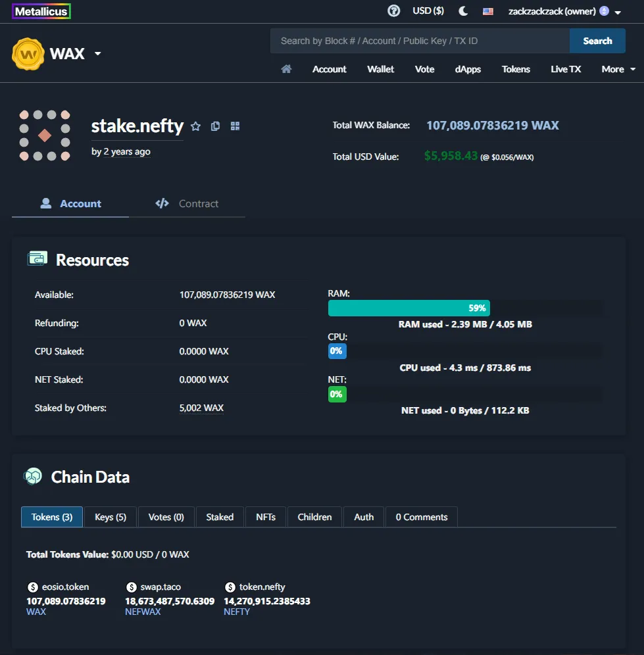The image size is (644, 655).
Task: Click the swap.taco dollar icon
Action: coord(131,587)
